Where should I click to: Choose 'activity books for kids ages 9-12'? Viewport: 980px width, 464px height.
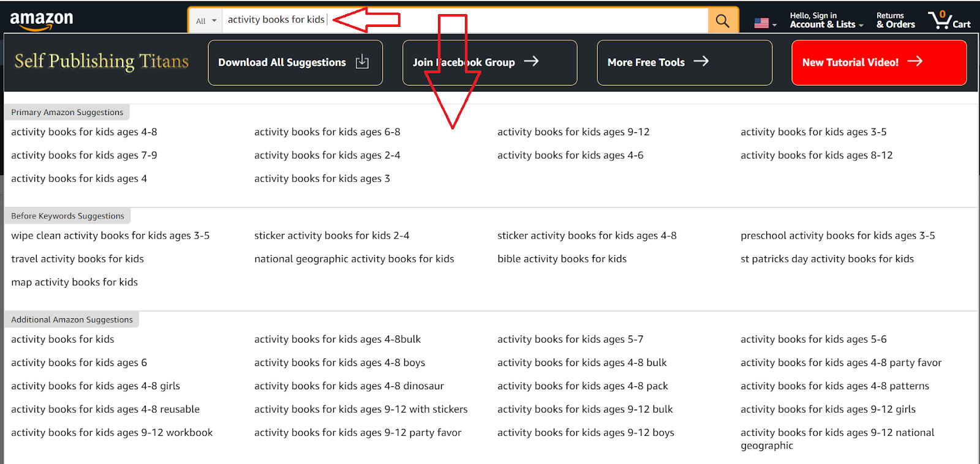[x=573, y=132]
